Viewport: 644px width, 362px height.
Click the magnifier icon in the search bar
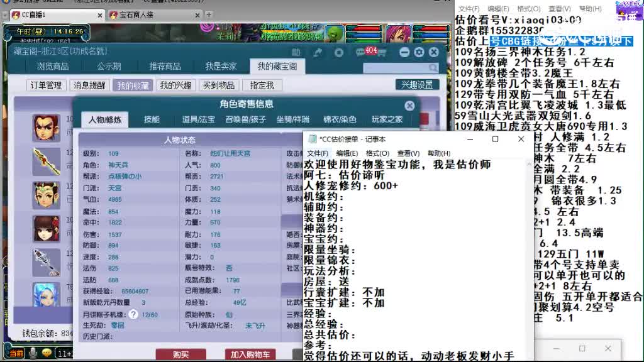pyautogui.click(x=434, y=67)
